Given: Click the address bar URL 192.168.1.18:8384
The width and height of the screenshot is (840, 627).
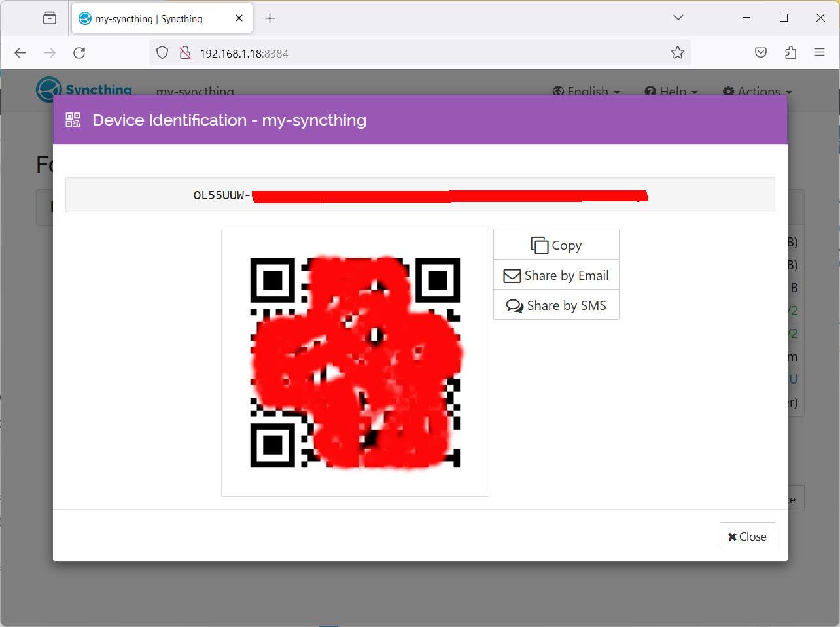Looking at the screenshot, I should (244, 54).
